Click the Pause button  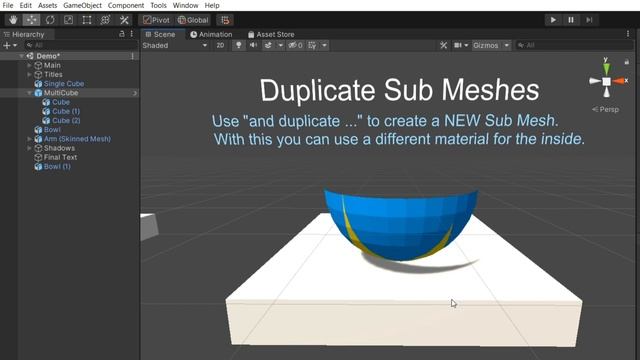571,20
